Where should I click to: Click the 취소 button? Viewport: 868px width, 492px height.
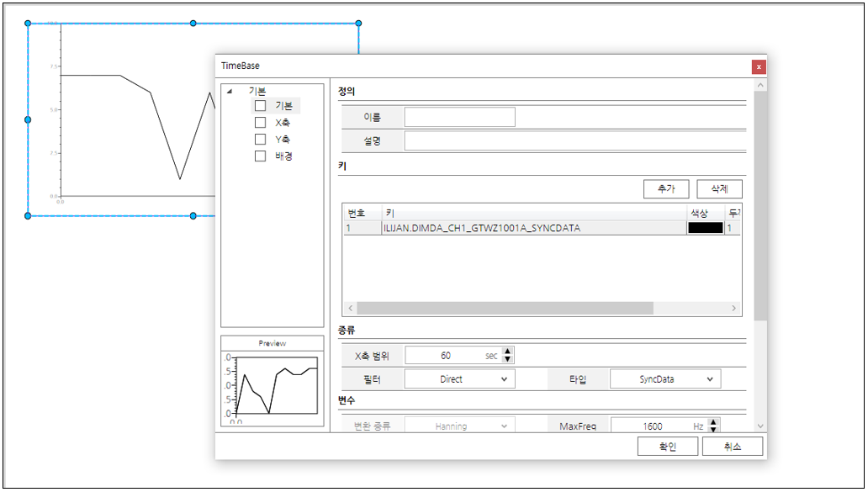(x=732, y=446)
